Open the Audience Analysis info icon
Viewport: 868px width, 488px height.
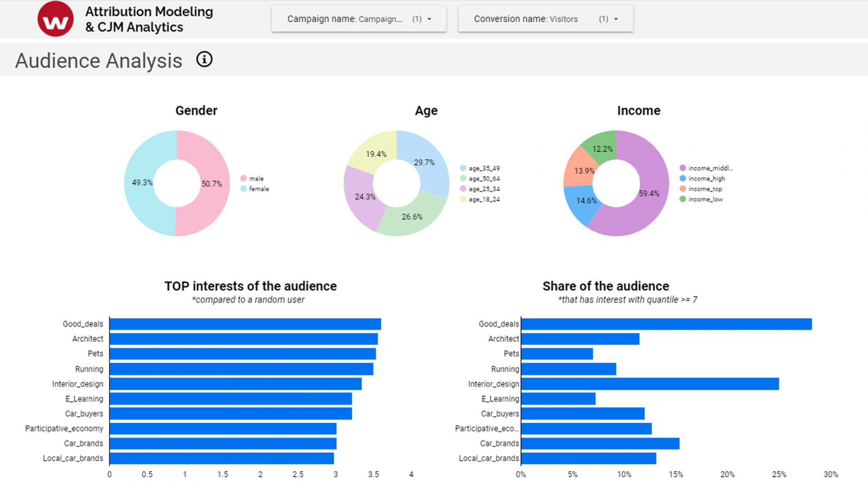[204, 59]
